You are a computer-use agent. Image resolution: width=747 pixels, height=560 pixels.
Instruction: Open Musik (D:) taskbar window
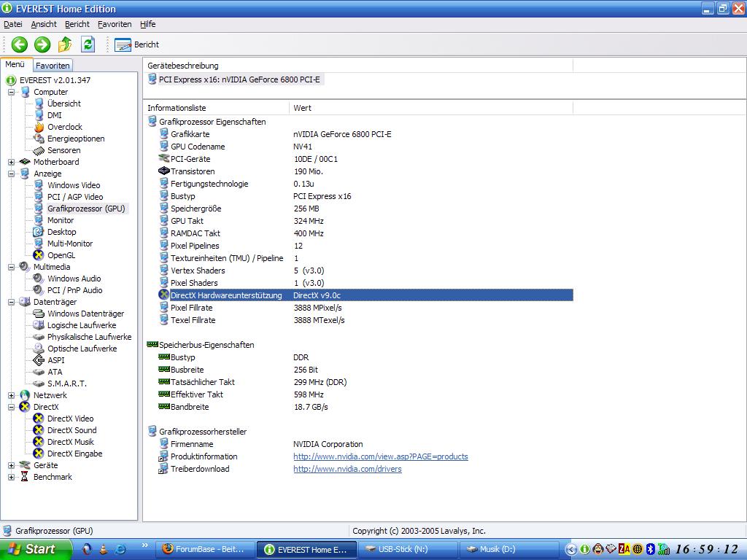pos(508,549)
